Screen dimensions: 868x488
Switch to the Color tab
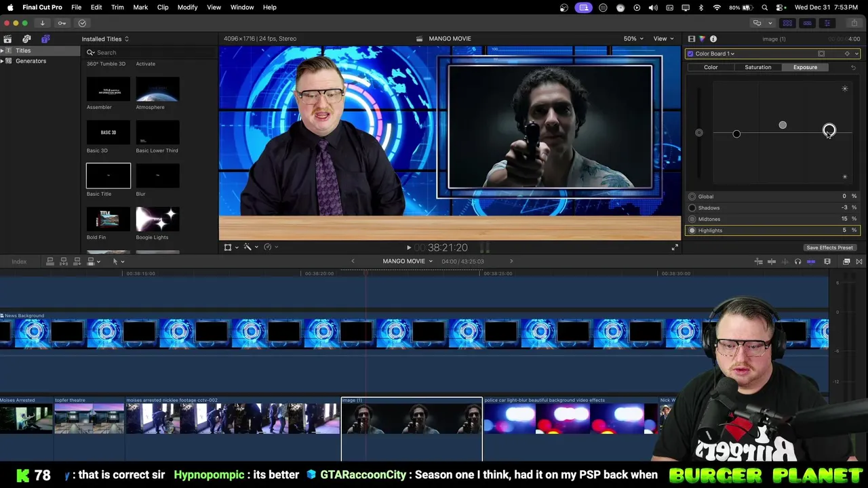711,67
